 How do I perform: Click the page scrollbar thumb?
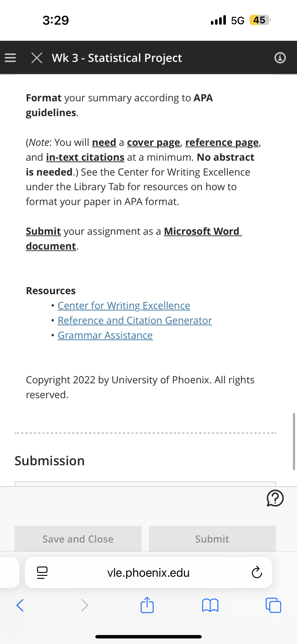(x=294, y=442)
